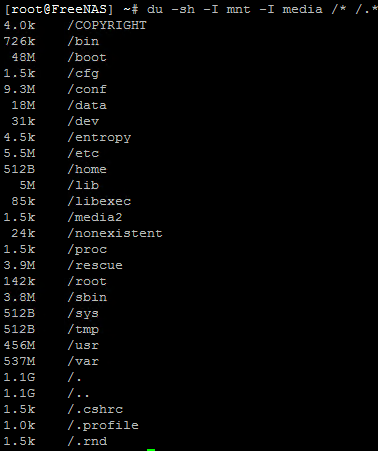The width and height of the screenshot is (378, 451).
Task: Click the 142k size for /root
Action: [19, 282]
